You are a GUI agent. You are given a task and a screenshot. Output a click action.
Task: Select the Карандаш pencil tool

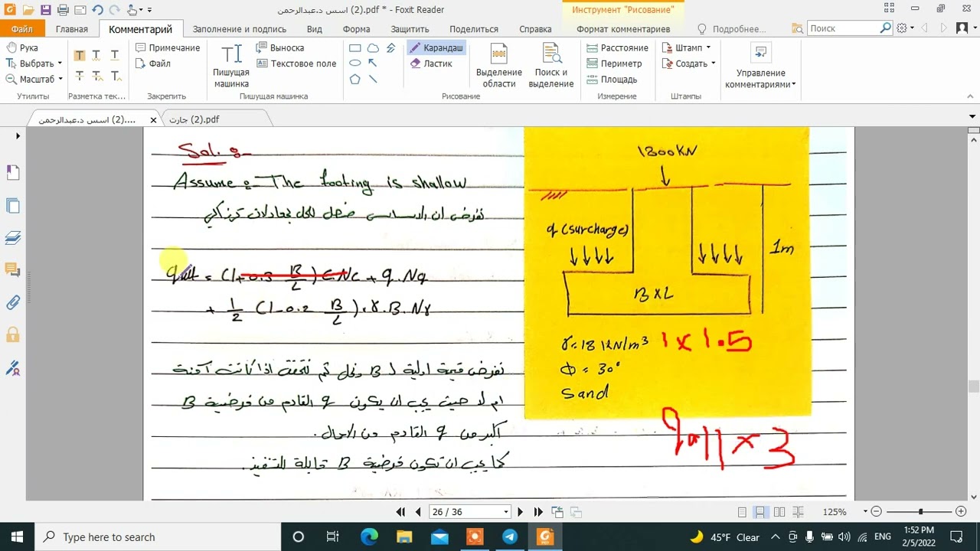(436, 47)
